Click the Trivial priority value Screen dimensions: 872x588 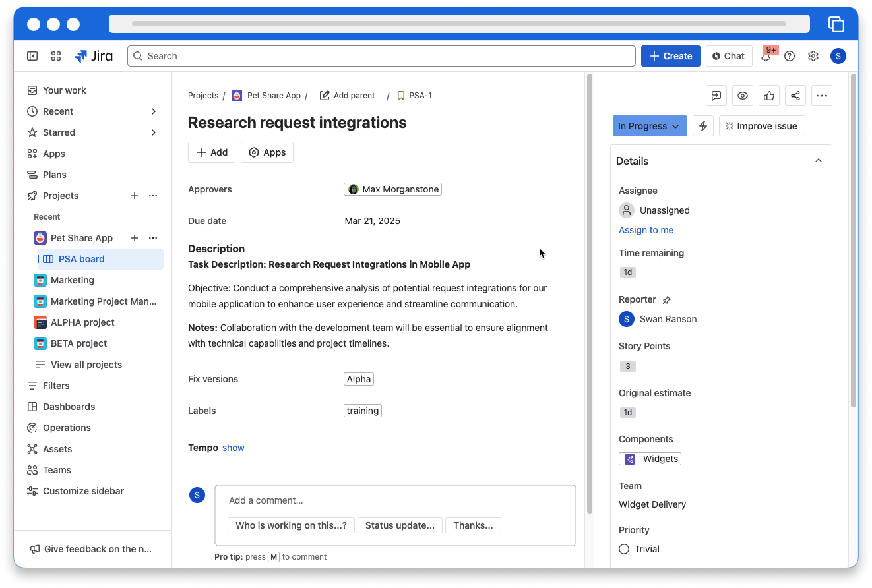(639, 549)
